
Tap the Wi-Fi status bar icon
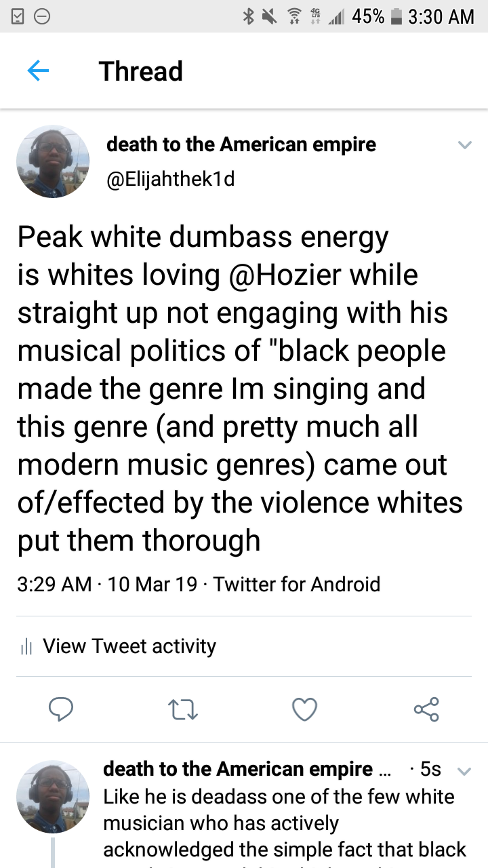coord(293,16)
